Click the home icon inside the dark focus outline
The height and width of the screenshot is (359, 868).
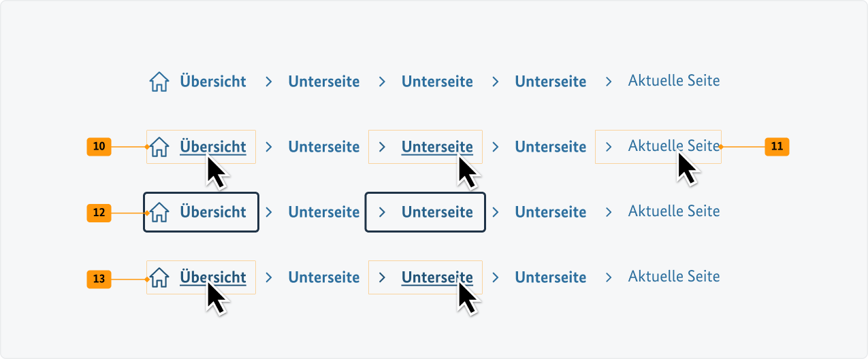(x=159, y=212)
